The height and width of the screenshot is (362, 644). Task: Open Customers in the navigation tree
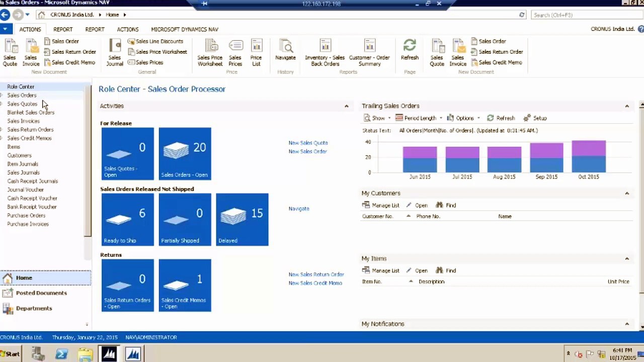tap(19, 155)
